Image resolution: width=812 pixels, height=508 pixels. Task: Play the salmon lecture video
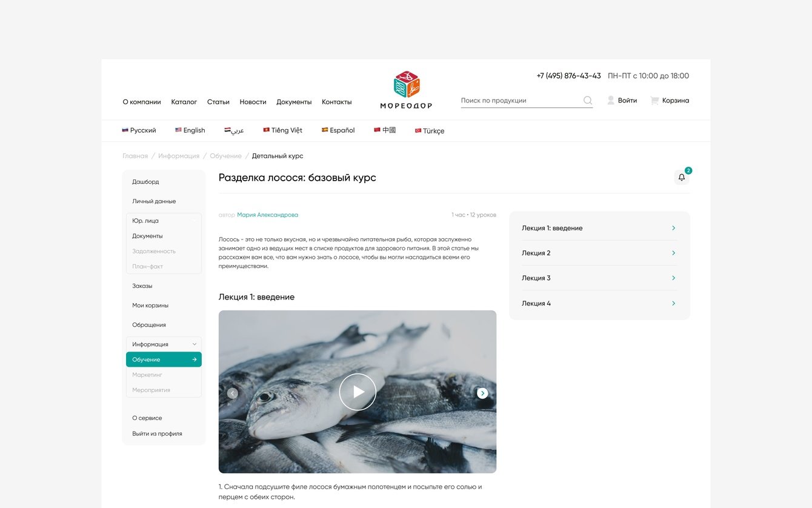point(358,392)
